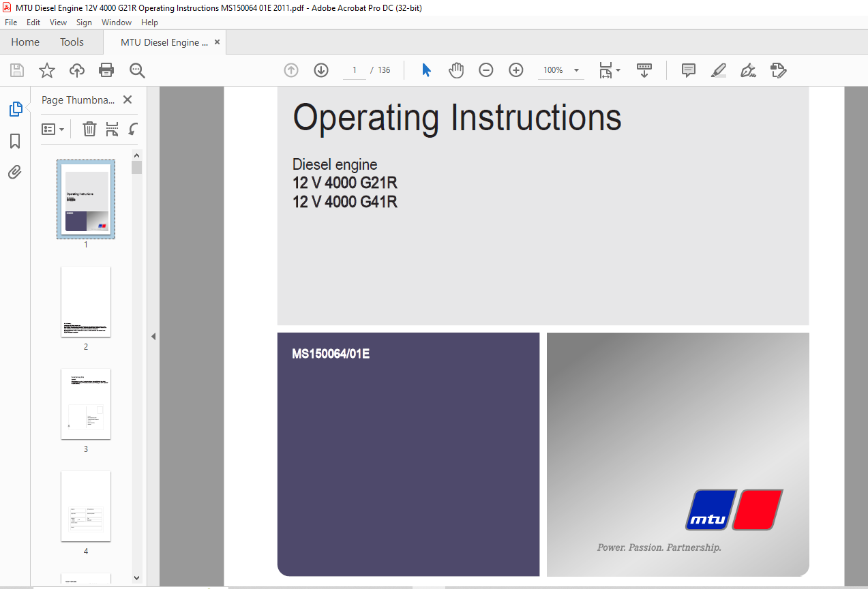Click the Print Pages thumbnail toolbar icon
868x589 pixels.
pyautogui.click(x=113, y=129)
